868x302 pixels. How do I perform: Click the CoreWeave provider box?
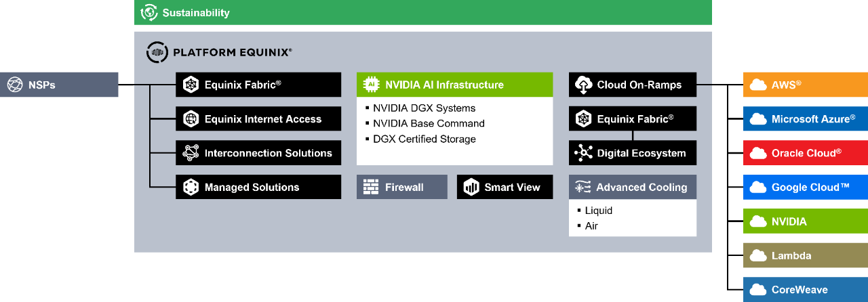pyautogui.click(x=805, y=289)
